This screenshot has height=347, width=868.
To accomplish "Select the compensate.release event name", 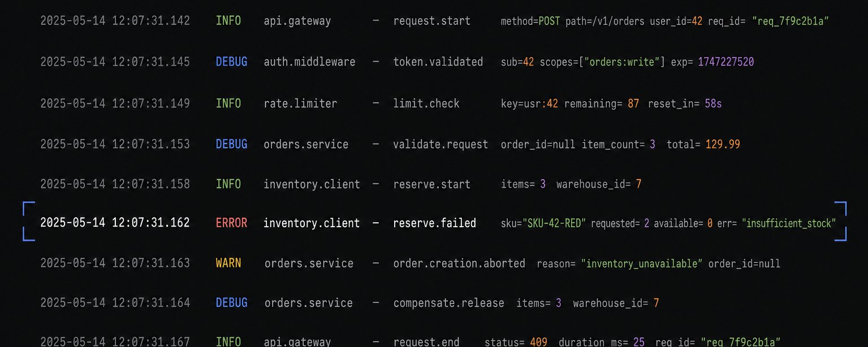I will pyautogui.click(x=449, y=303).
